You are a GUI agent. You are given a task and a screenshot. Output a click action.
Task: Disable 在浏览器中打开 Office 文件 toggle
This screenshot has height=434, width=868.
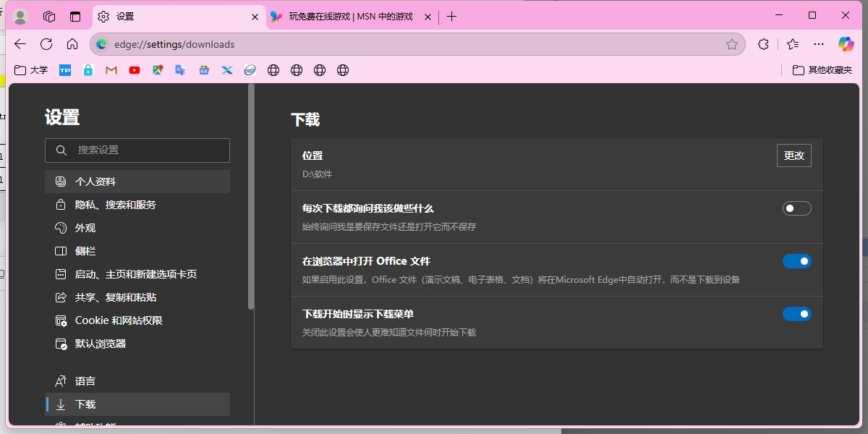[796, 261]
